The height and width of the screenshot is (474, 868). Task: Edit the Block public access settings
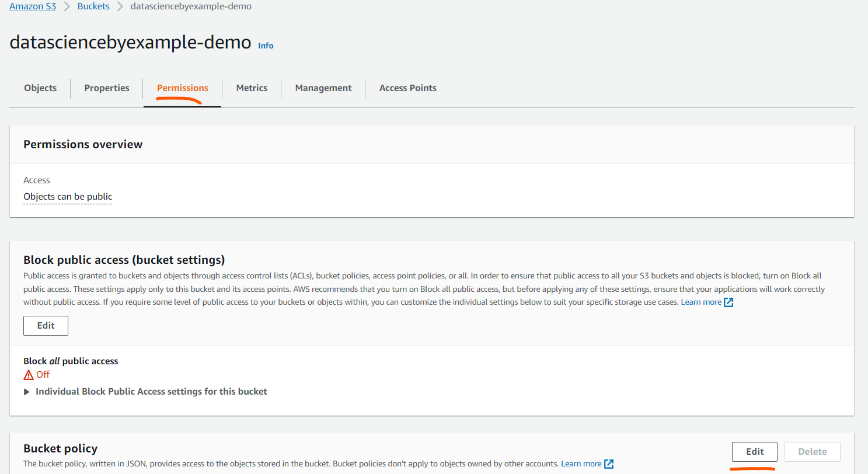(46, 326)
